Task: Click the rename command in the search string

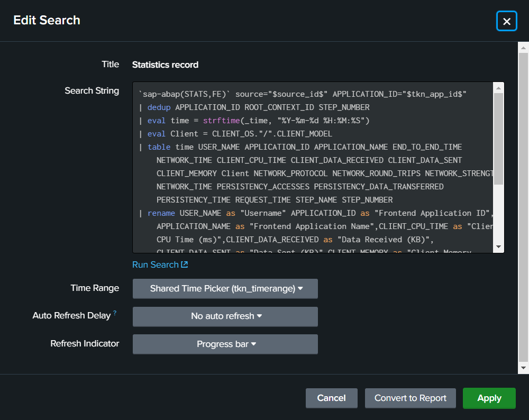Action: [161, 213]
